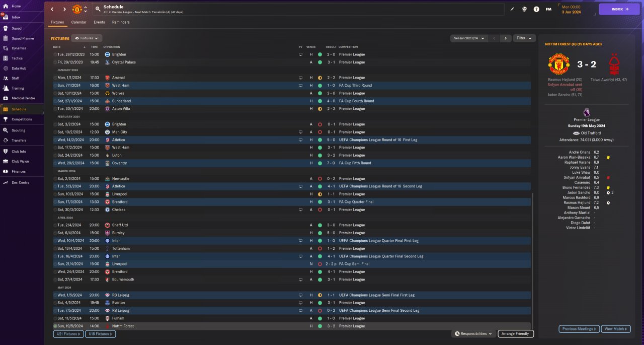The width and height of the screenshot is (644, 345).
Task: Expand the team switcher arrows beside the club badge
Action: coord(86,9)
